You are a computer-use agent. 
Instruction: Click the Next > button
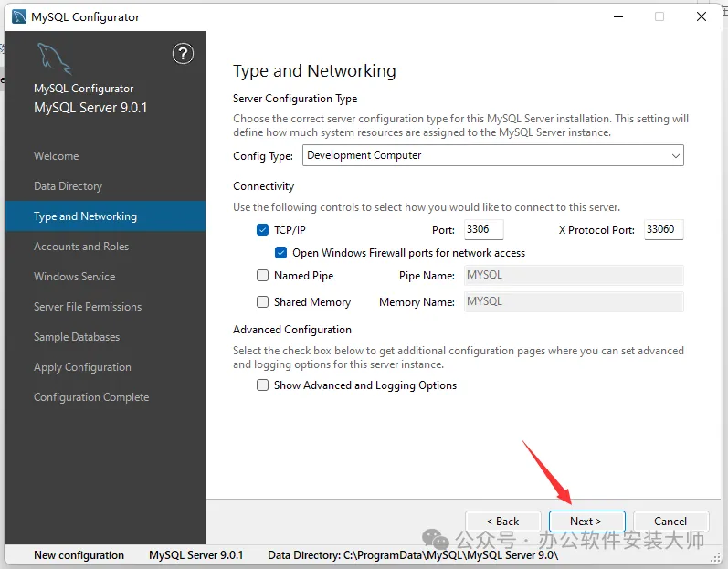click(x=586, y=522)
